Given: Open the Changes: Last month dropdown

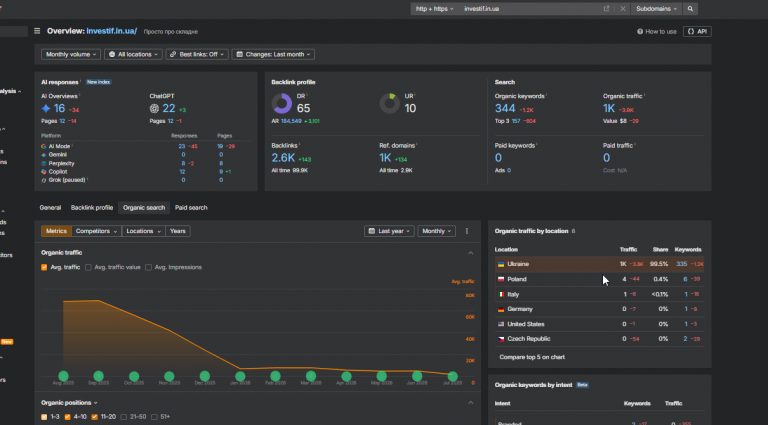Looking at the screenshot, I should [x=273, y=54].
